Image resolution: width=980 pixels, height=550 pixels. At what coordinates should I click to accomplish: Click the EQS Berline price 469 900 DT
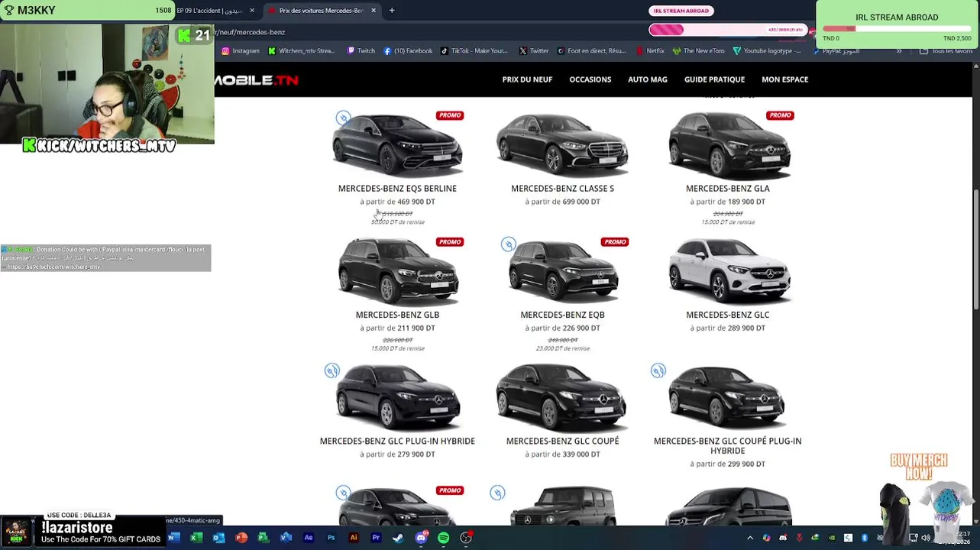click(416, 202)
